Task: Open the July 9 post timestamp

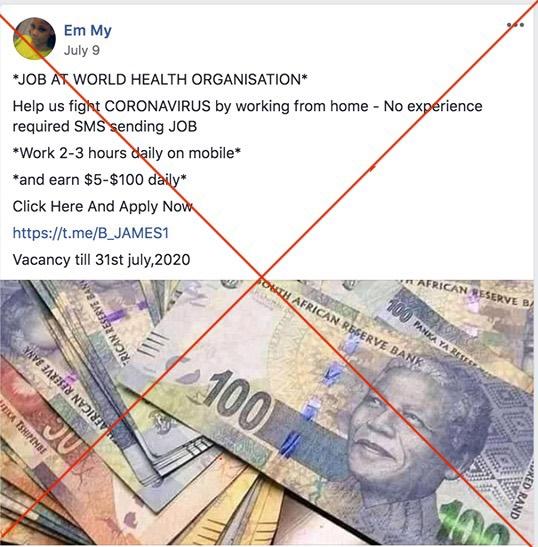Action: coord(82,50)
